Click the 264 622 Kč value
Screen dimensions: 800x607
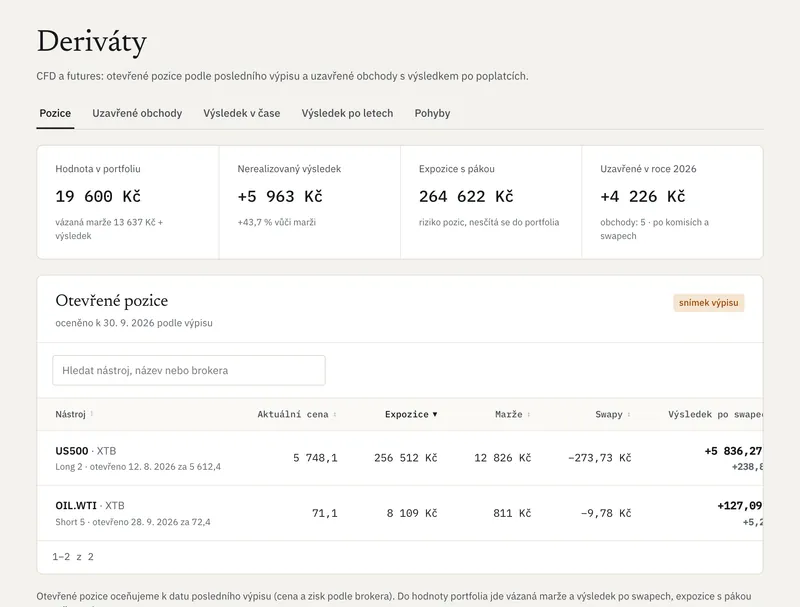[466, 196]
